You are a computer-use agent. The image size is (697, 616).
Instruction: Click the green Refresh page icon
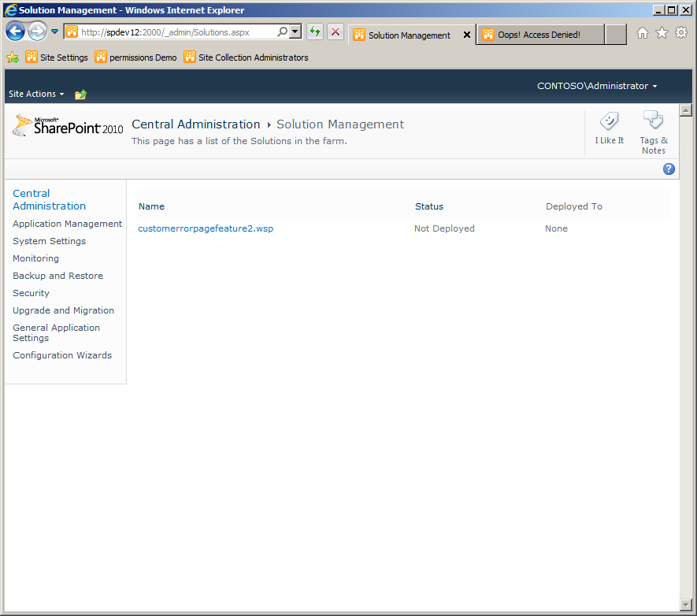pyautogui.click(x=315, y=32)
